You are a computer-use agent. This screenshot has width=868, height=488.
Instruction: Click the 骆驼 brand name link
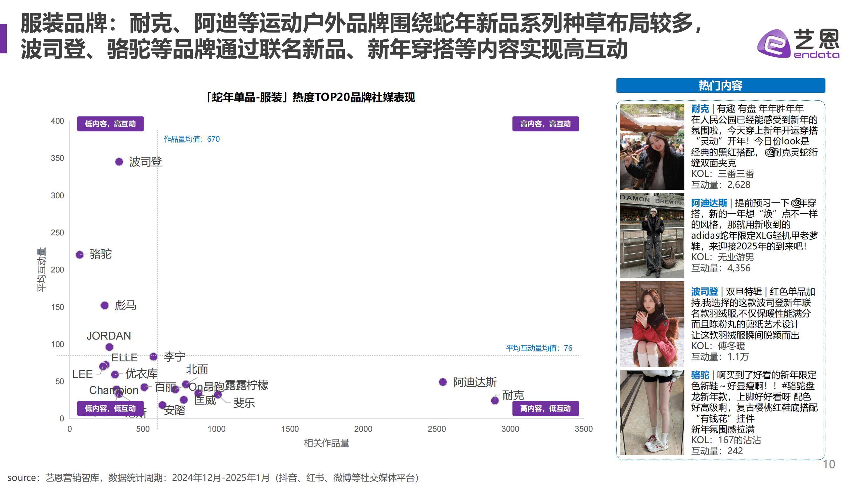[700, 375]
